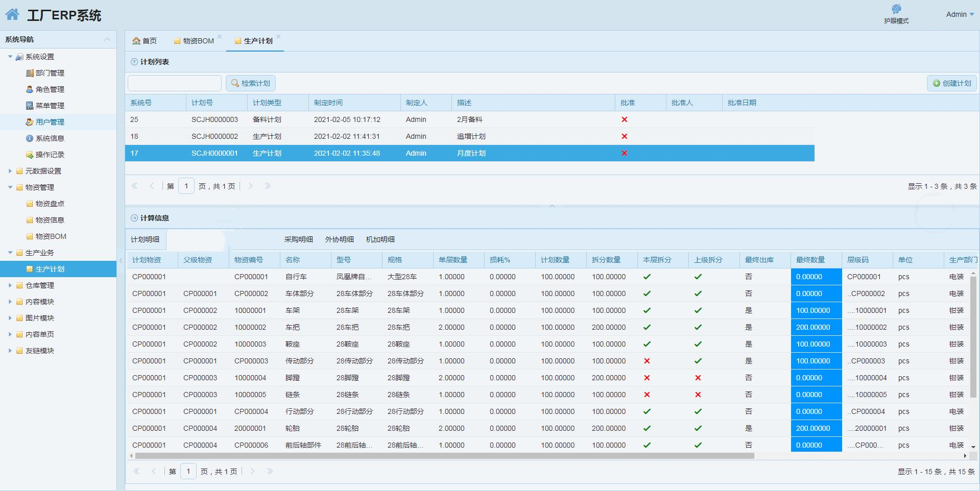Switch to 采购明细 tab

(x=299, y=239)
